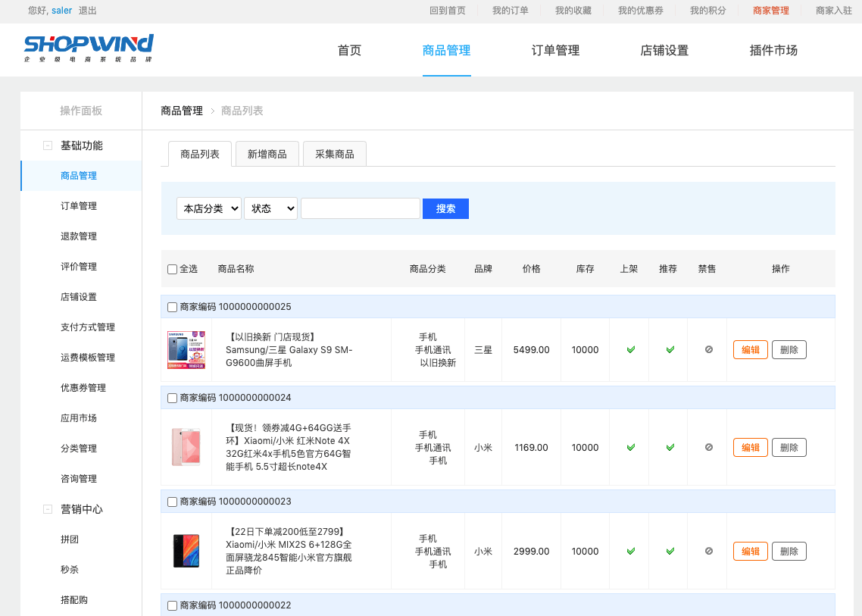
Task: Open 我的优惠券 in top bar
Action: pyautogui.click(x=641, y=11)
